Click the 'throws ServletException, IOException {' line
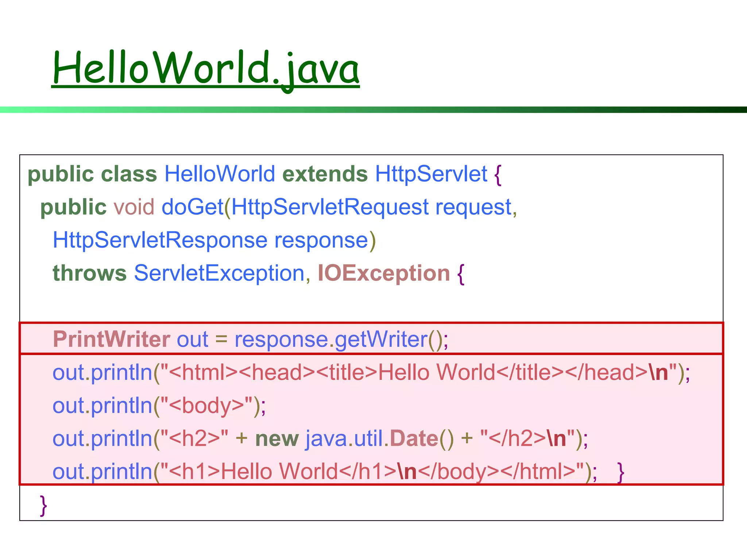The image size is (747, 560). coord(259,273)
